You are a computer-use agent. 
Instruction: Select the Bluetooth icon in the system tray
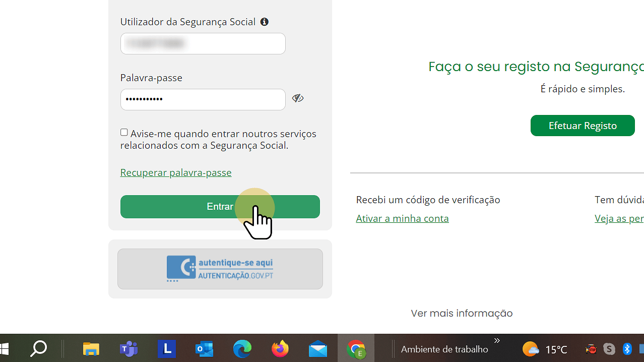627,348
